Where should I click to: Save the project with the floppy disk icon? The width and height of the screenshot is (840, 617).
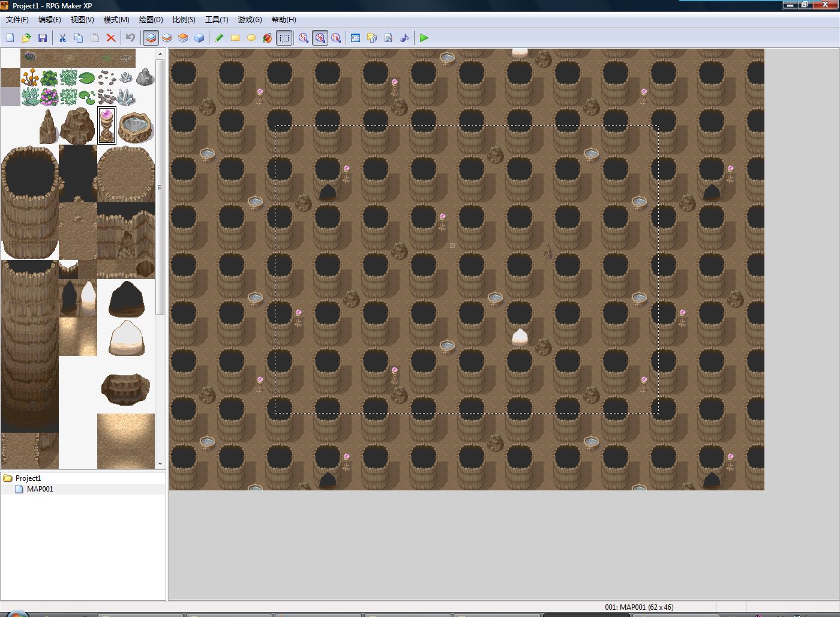point(43,38)
